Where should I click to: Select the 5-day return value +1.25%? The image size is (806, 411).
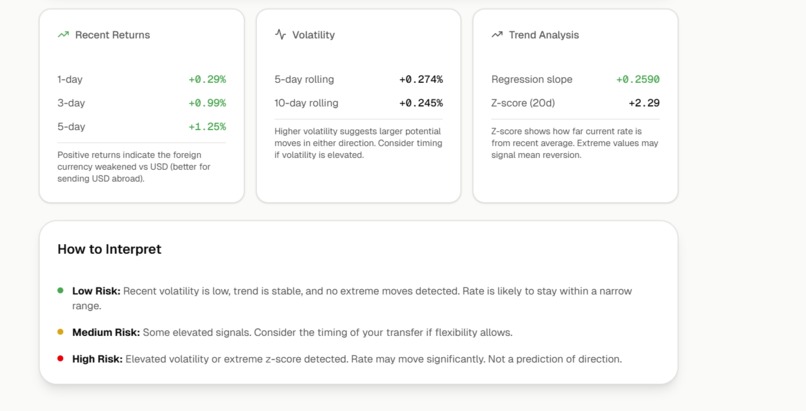point(207,127)
